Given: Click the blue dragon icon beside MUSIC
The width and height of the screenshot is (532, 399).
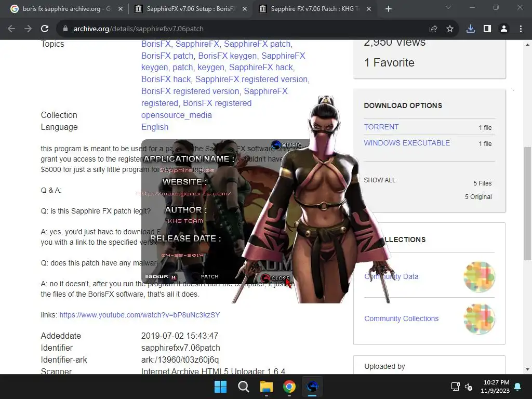Looking at the screenshot, I should click(x=276, y=145).
